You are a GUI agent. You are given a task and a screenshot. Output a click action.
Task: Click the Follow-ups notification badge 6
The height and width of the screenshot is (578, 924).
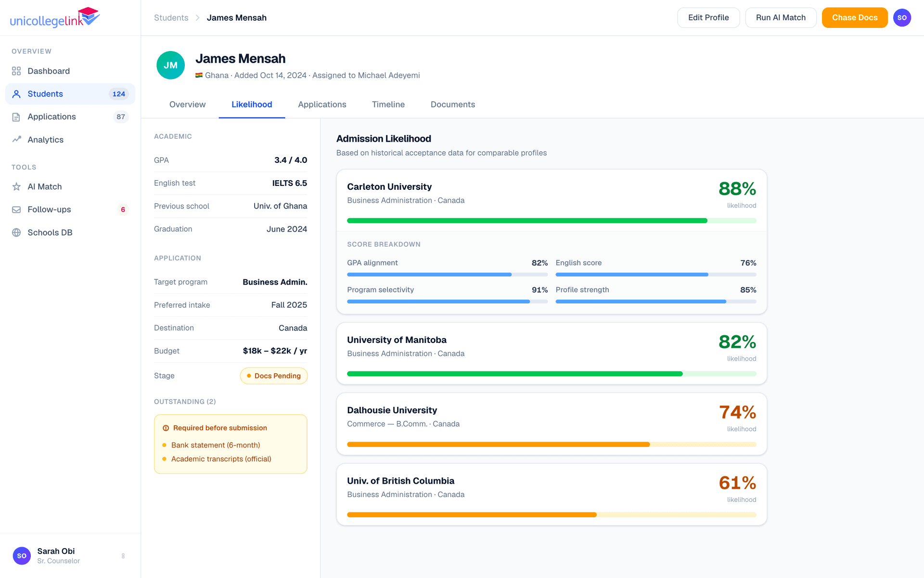pyautogui.click(x=123, y=210)
